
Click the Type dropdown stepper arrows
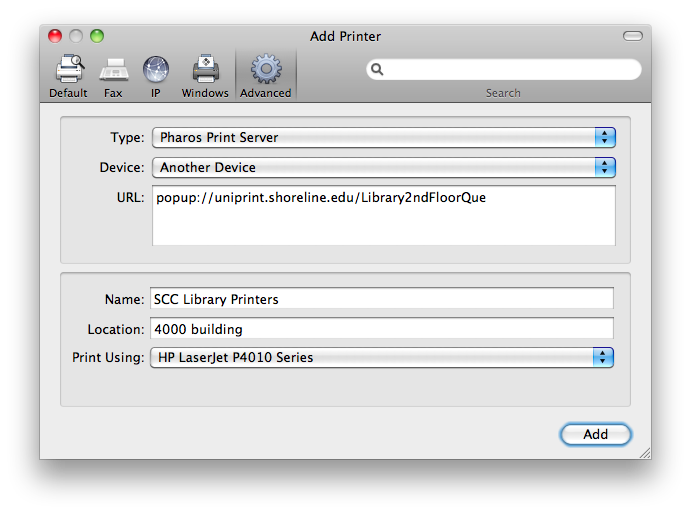point(605,138)
